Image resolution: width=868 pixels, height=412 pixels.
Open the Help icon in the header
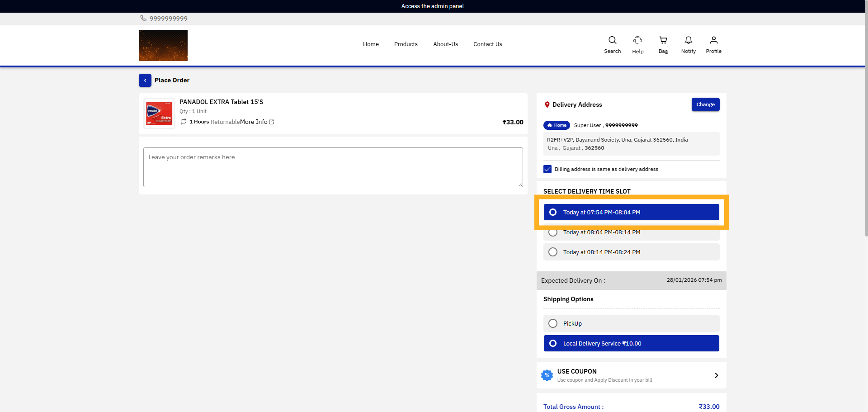point(637,40)
